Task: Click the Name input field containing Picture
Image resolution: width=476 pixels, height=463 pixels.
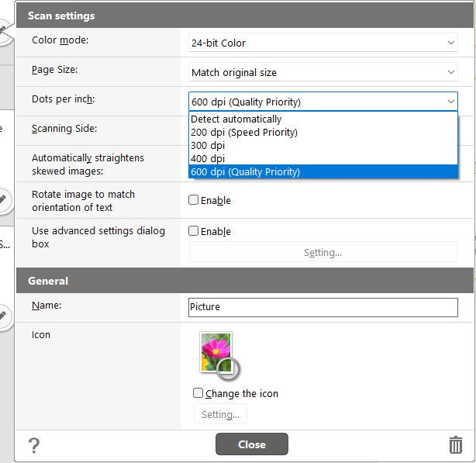Action: pos(323,307)
